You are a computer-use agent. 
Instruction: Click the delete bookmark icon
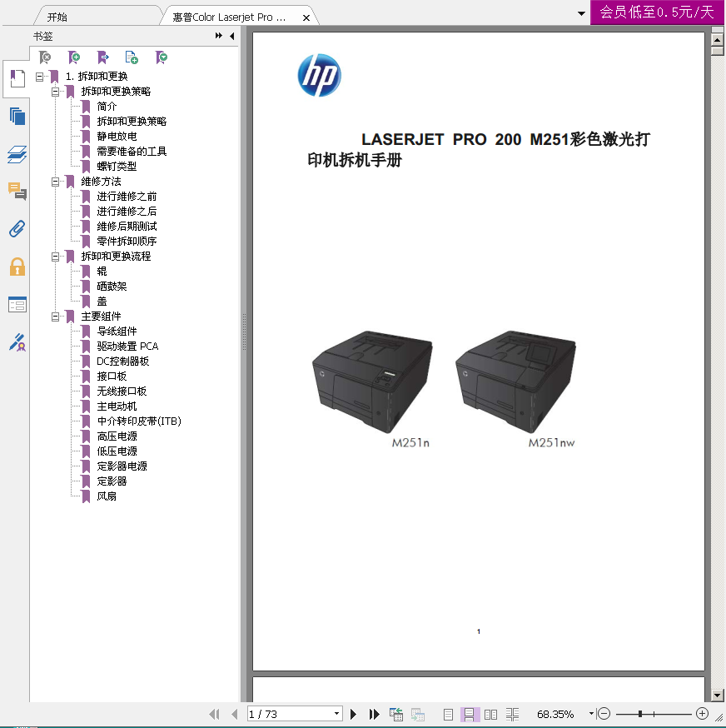[x=45, y=57]
